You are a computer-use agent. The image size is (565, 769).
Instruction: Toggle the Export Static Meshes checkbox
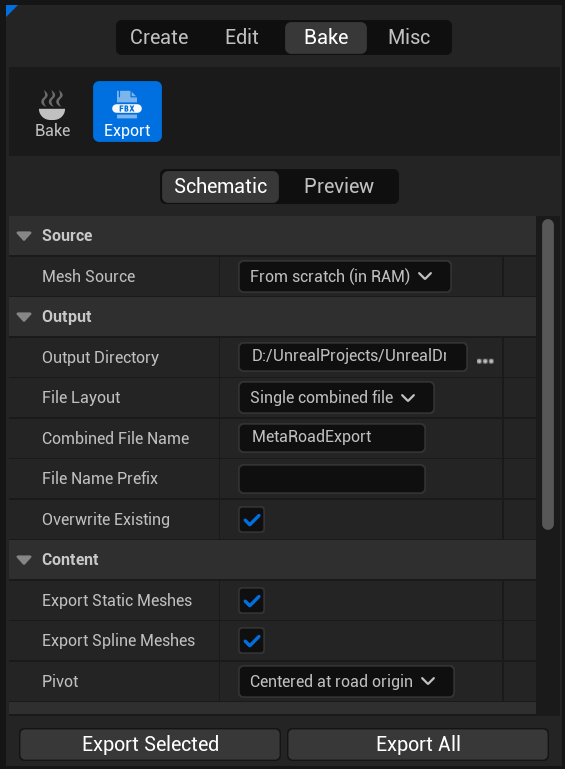click(x=252, y=601)
